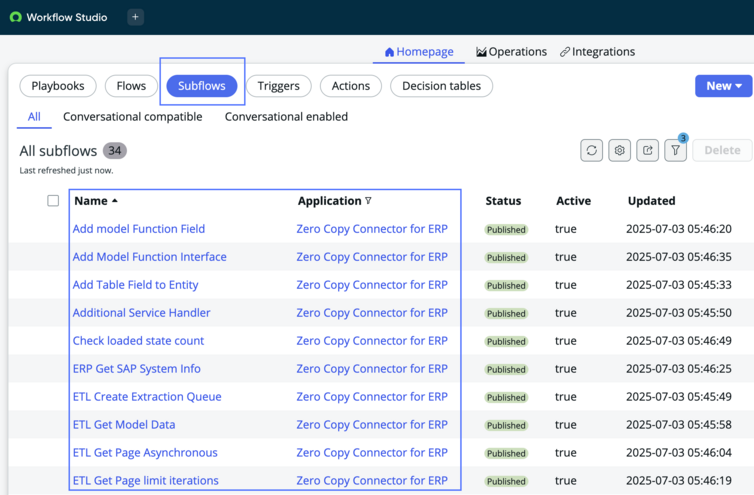Show Conversational enabled subflows

pos(286,117)
